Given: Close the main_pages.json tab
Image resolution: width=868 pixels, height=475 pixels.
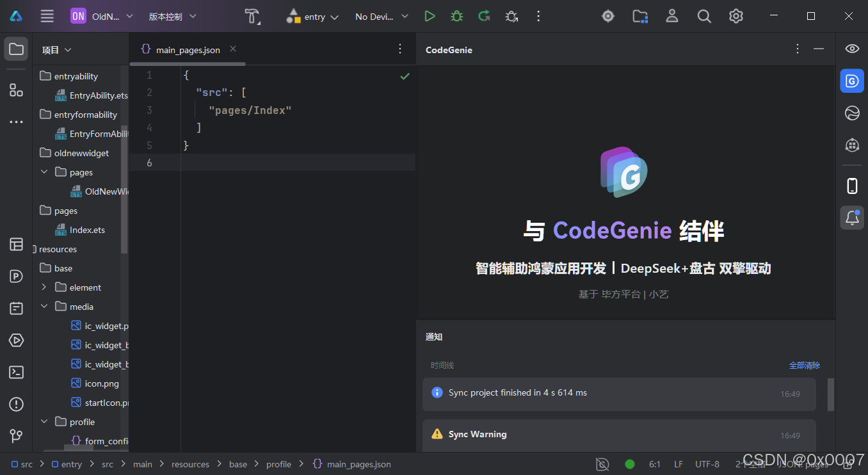Looking at the screenshot, I should (233, 49).
